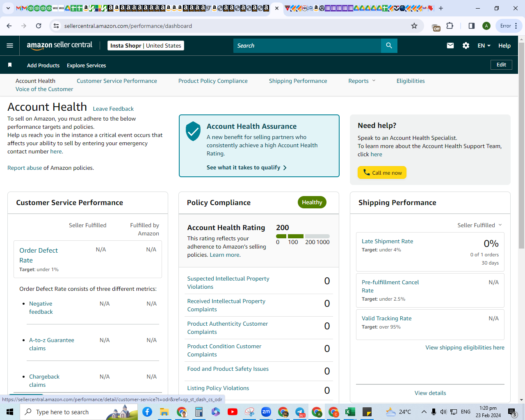Bookmark this page with the star icon
This screenshot has height=420, width=525.
(414, 26)
